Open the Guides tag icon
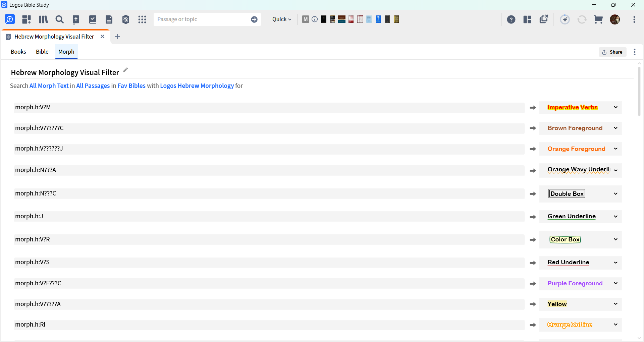This screenshot has height=342, width=644. (x=126, y=19)
